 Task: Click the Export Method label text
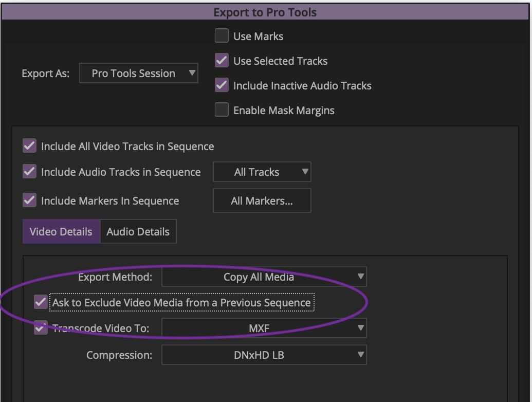point(115,277)
